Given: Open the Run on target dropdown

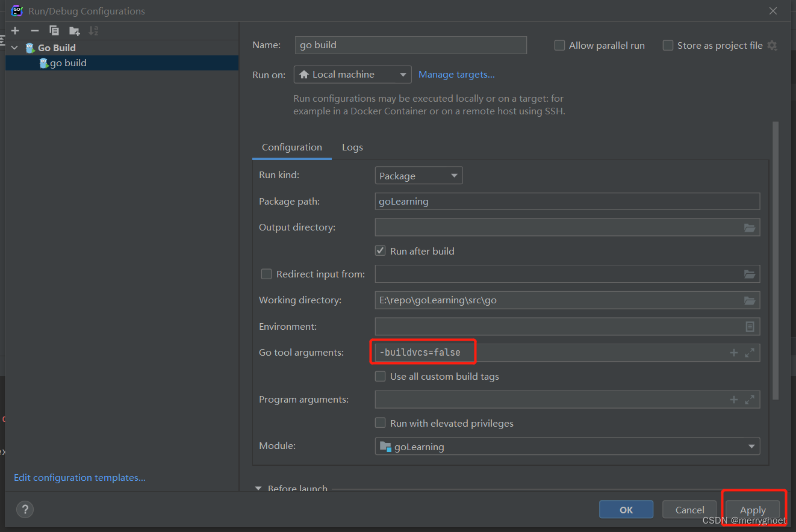Looking at the screenshot, I should (x=352, y=74).
